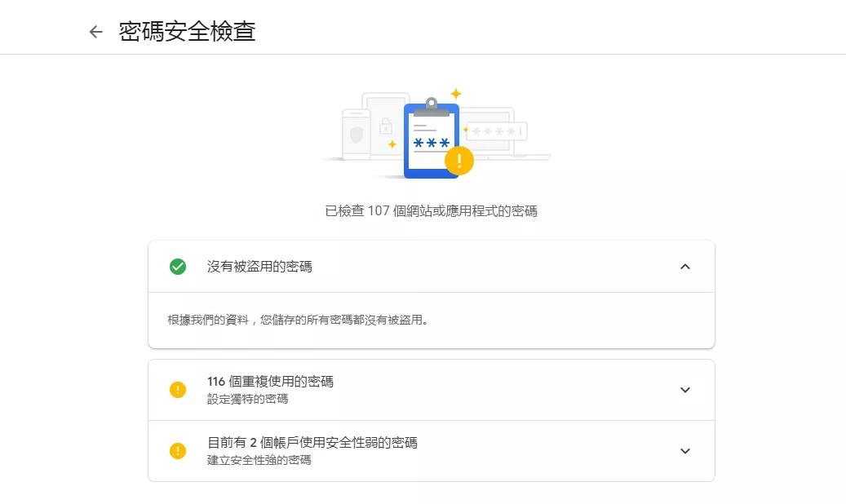Collapse the 沒有被盜用的密碼 section

point(685,267)
